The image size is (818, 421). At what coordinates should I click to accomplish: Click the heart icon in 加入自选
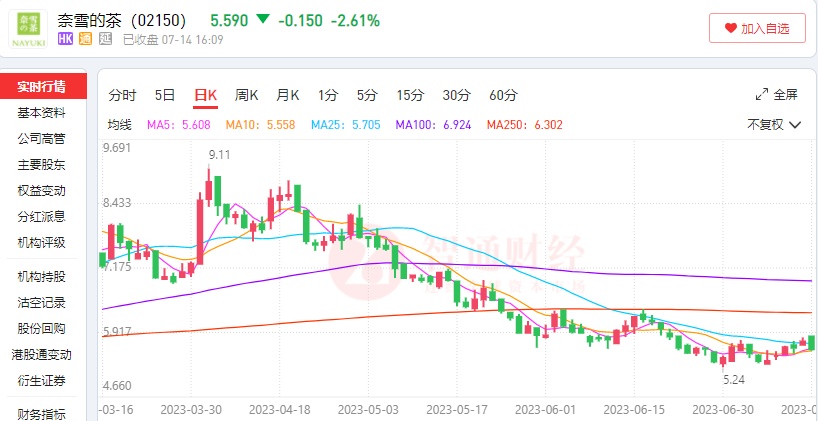pyautogui.click(x=730, y=29)
